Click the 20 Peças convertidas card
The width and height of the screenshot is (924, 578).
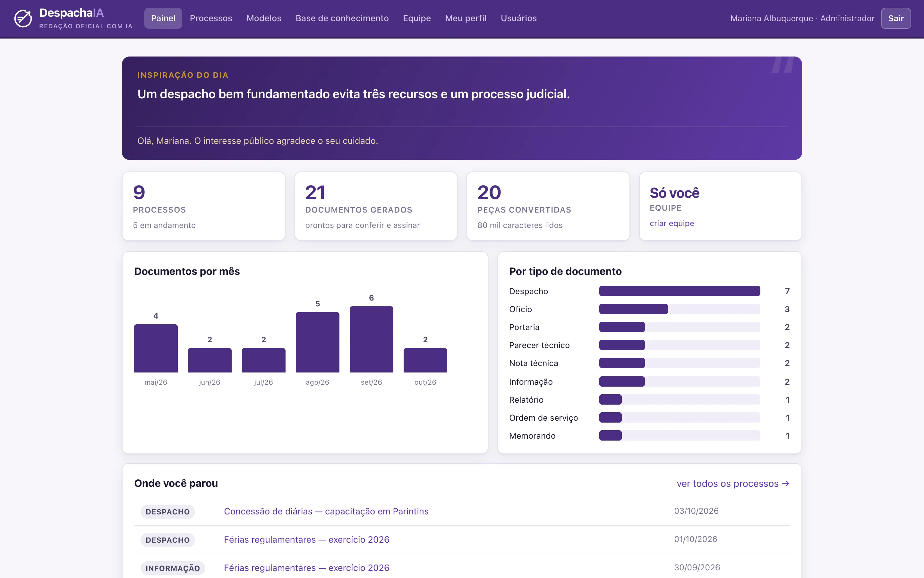click(548, 206)
